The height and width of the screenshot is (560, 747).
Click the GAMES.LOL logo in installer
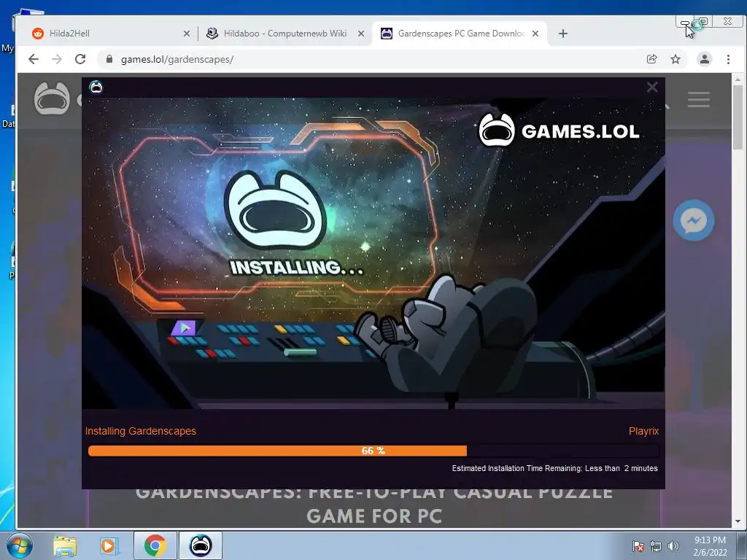pyautogui.click(x=559, y=131)
